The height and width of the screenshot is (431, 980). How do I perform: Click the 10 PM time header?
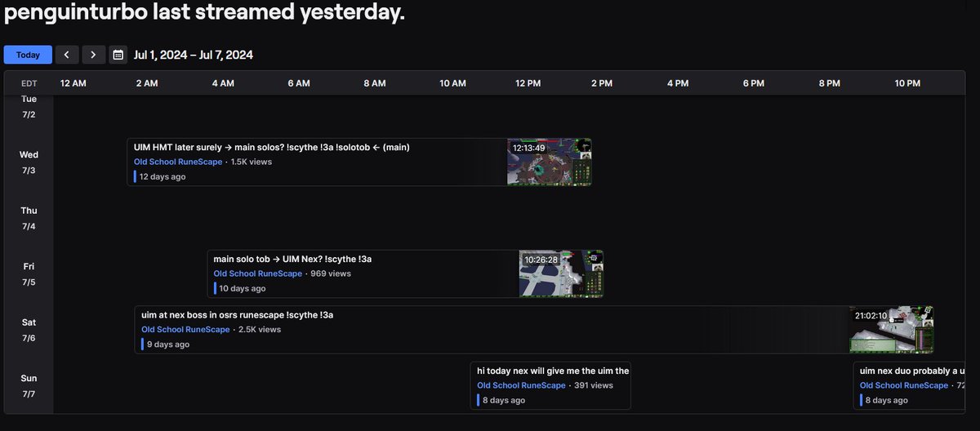[x=907, y=84]
